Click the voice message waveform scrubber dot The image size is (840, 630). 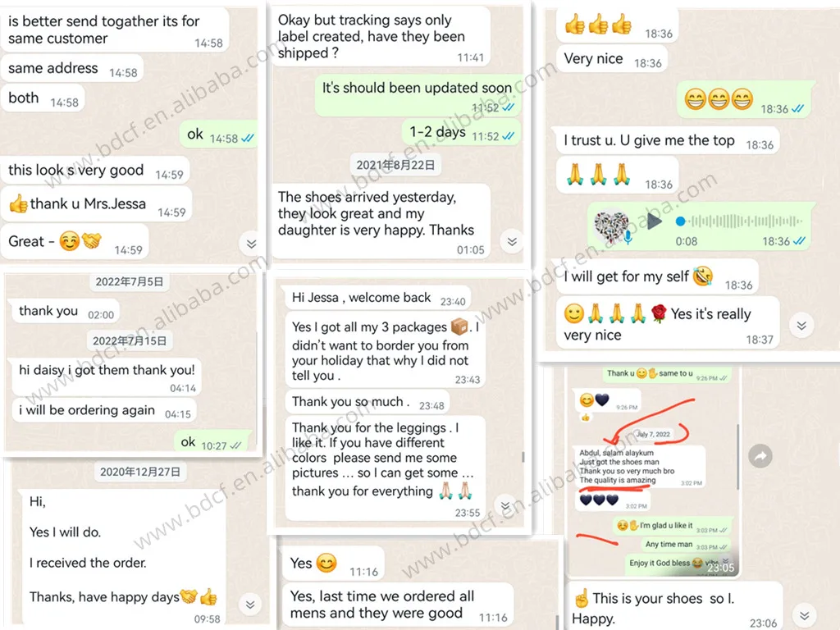click(x=680, y=221)
